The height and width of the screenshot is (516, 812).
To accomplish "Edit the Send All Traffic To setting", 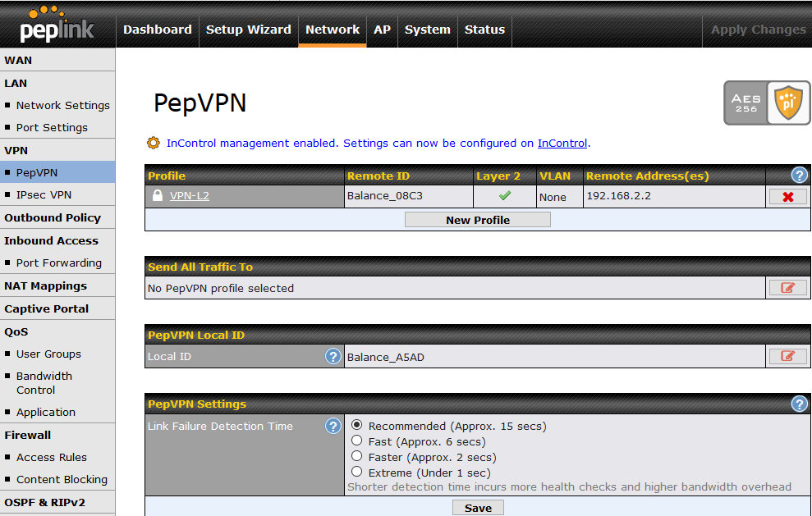I will (x=787, y=288).
